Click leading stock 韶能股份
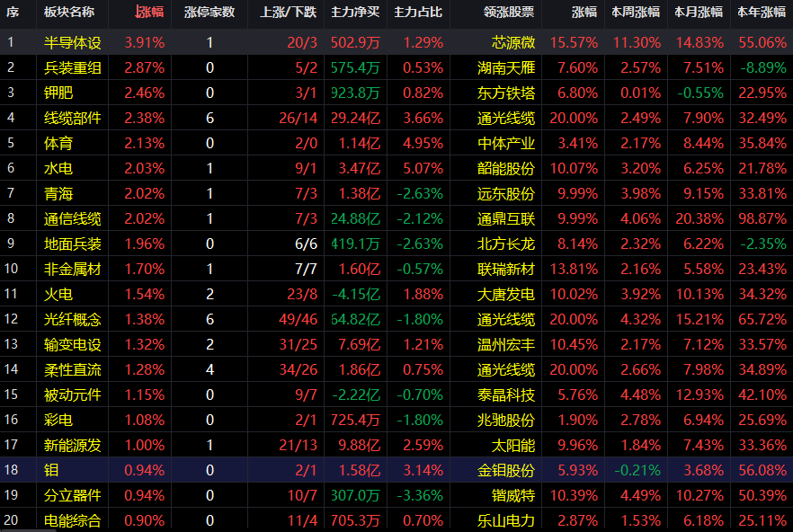793x532 pixels. point(505,168)
